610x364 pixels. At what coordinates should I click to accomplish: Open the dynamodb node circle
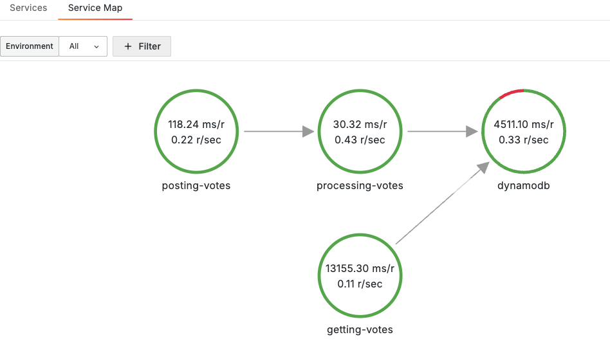[523, 132]
